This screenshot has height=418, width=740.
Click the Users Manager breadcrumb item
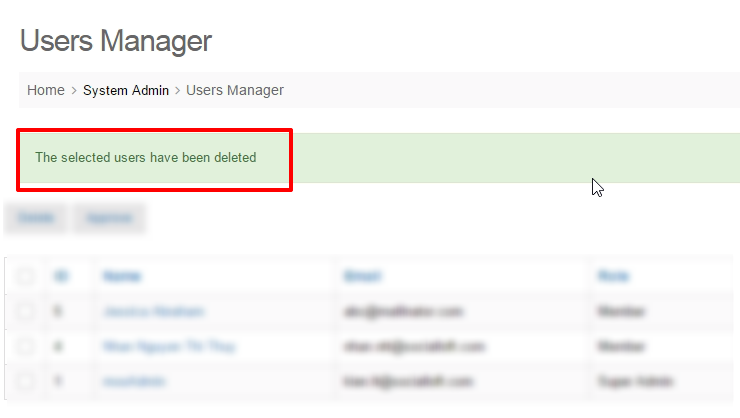[234, 90]
